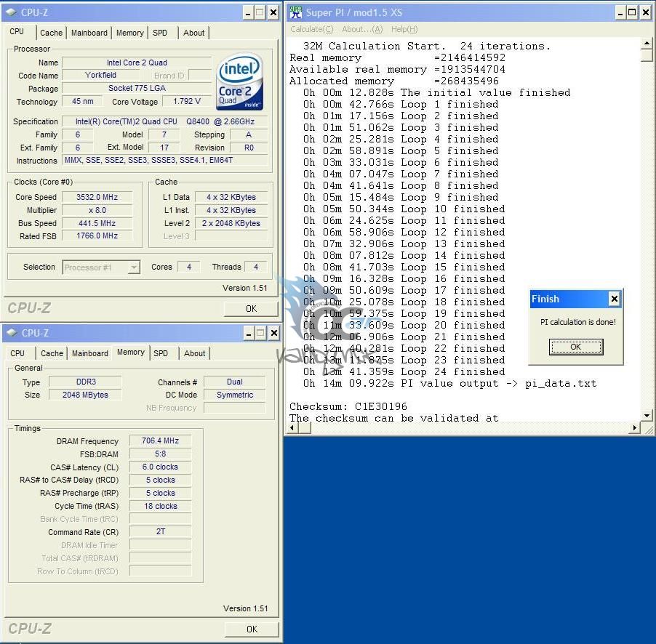Click the Level 2 cache value 2 x 2048 KBytes

pos(231,223)
